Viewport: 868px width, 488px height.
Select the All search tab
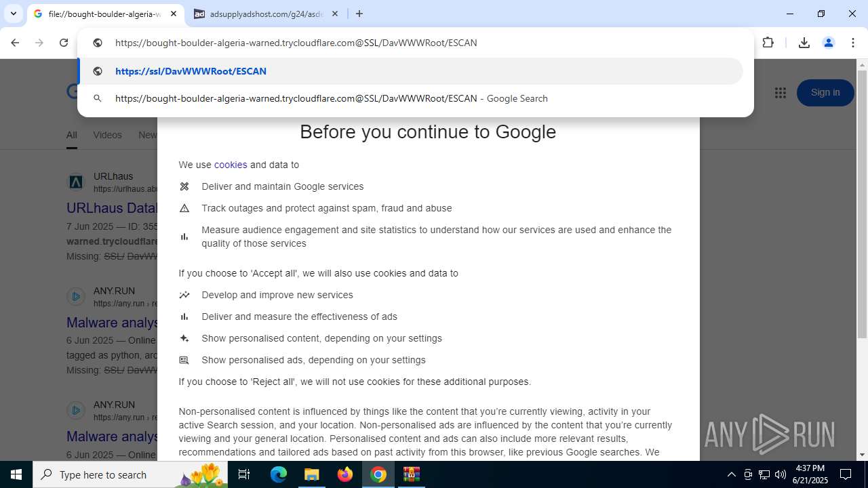pos(71,135)
